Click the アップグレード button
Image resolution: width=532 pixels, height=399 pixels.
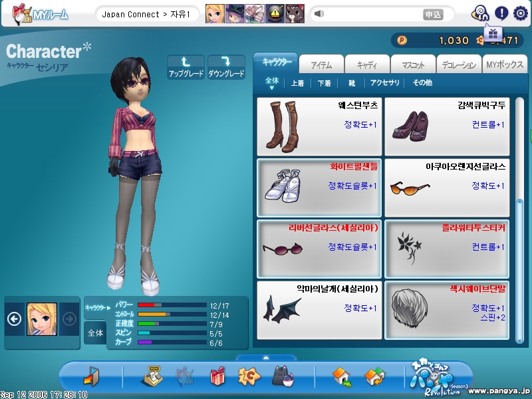click(186, 67)
